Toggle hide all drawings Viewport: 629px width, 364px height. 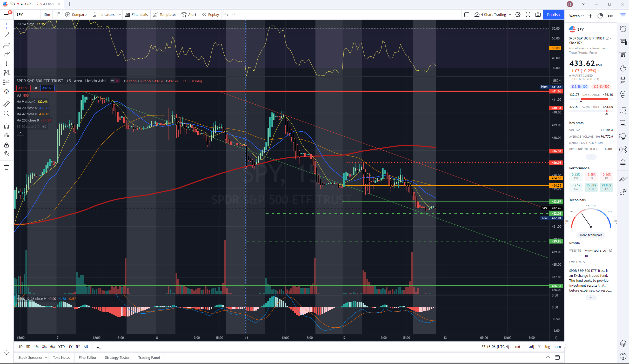pyautogui.click(x=6, y=154)
